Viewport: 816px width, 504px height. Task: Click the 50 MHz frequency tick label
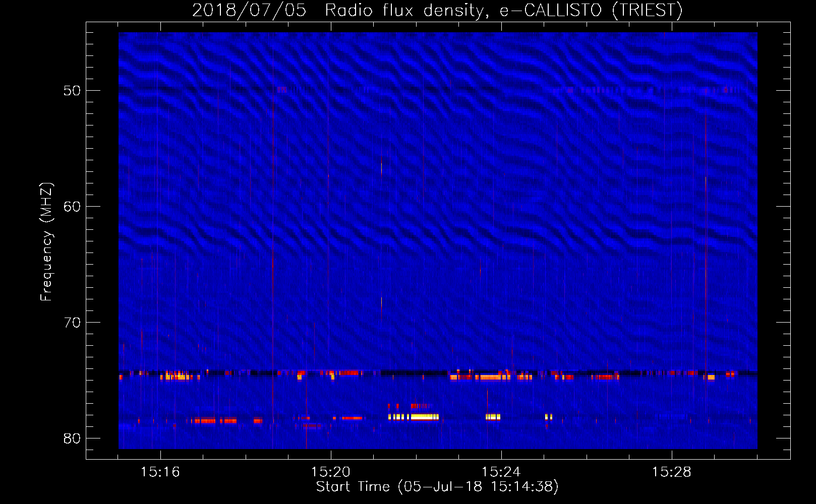[x=72, y=91]
